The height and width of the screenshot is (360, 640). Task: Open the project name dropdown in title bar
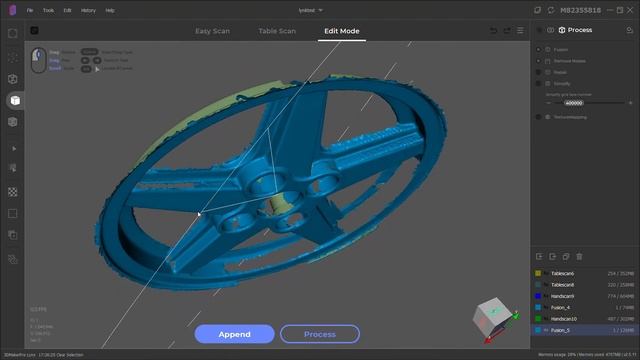pyautogui.click(x=310, y=10)
